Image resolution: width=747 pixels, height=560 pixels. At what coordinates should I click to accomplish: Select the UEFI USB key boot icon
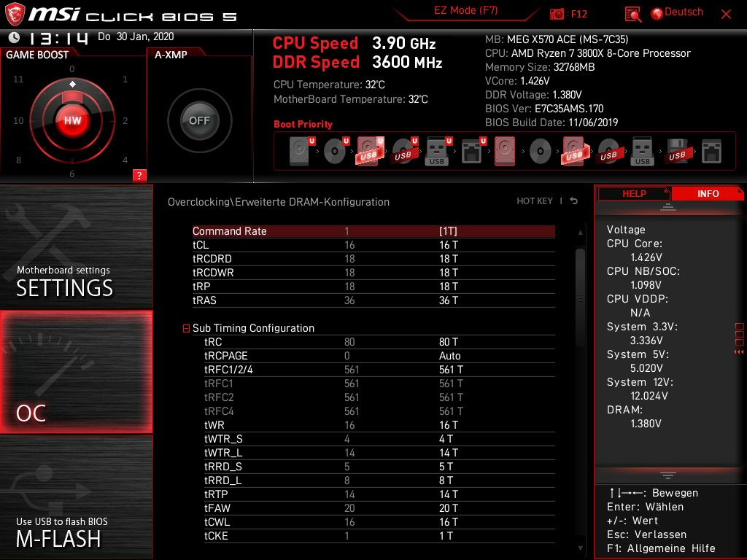438,151
